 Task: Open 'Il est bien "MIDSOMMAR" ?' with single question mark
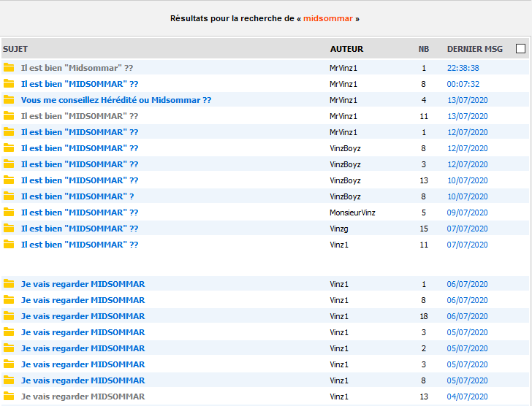click(77, 196)
